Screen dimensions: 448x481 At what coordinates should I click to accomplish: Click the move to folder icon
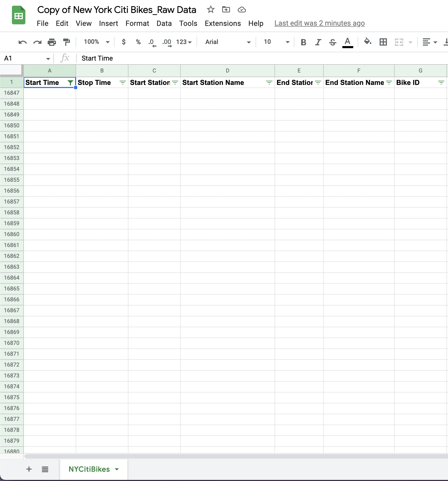click(226, 10)
